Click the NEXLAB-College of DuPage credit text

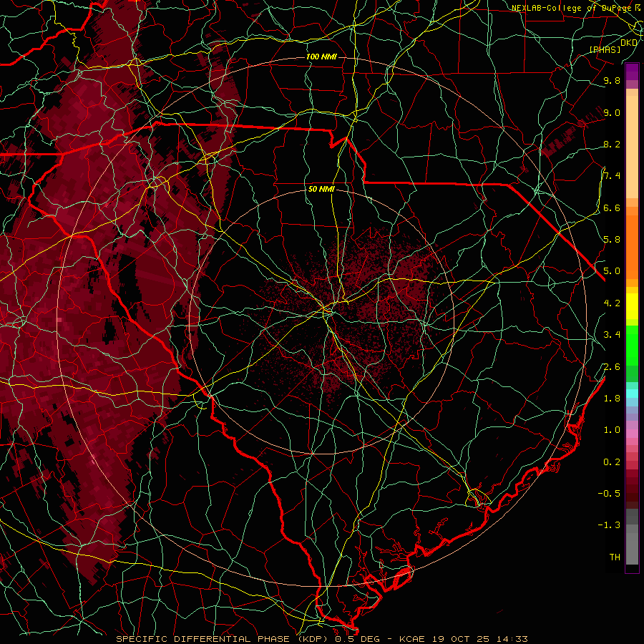pos(571,8)
